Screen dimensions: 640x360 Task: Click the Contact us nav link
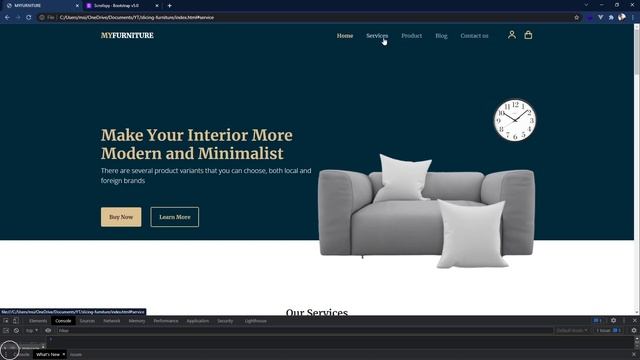pos(474,36)
